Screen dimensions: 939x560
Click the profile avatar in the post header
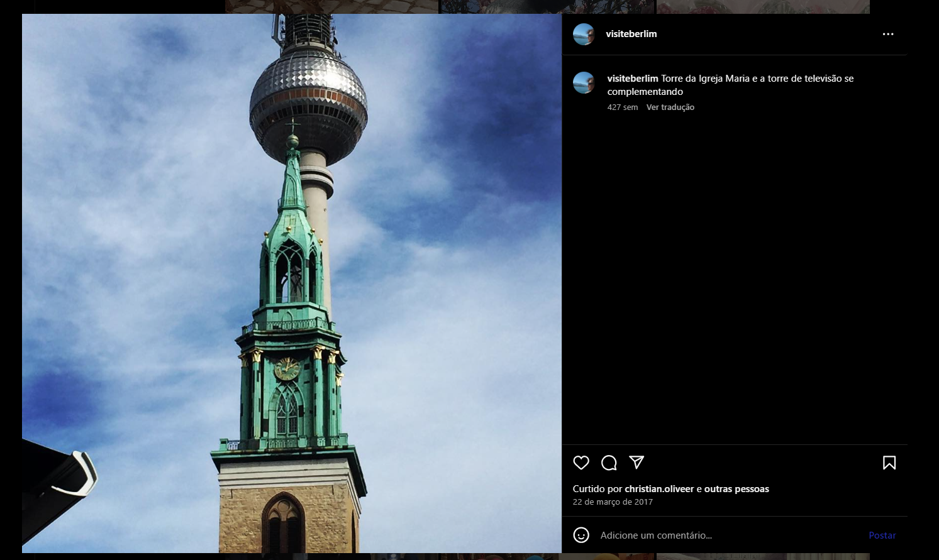coord(584,34)
